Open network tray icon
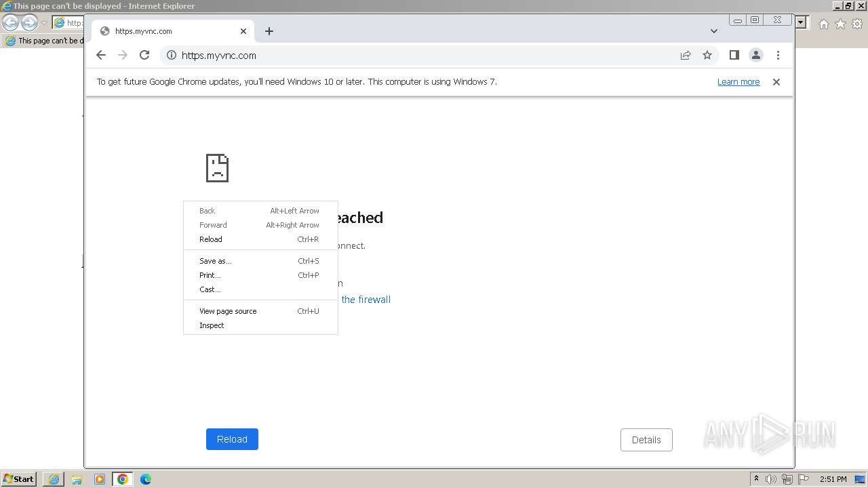Screen dimensions: 868x488 pyautogui.click(x=787, y=479)
